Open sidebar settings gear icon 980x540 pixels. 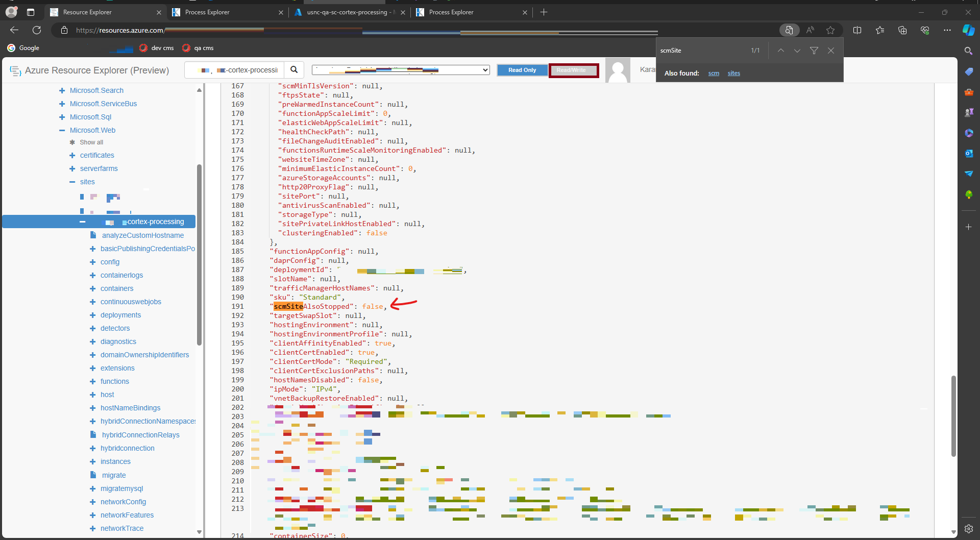coord(969,529)
